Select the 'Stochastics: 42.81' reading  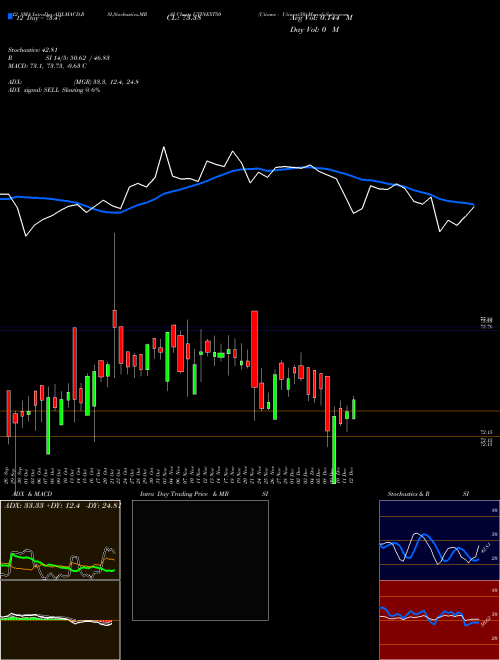click(x=32, y=50)
